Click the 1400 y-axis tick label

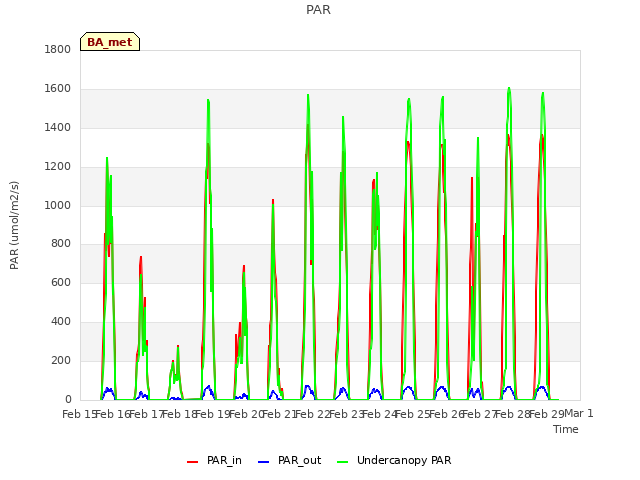58,128
